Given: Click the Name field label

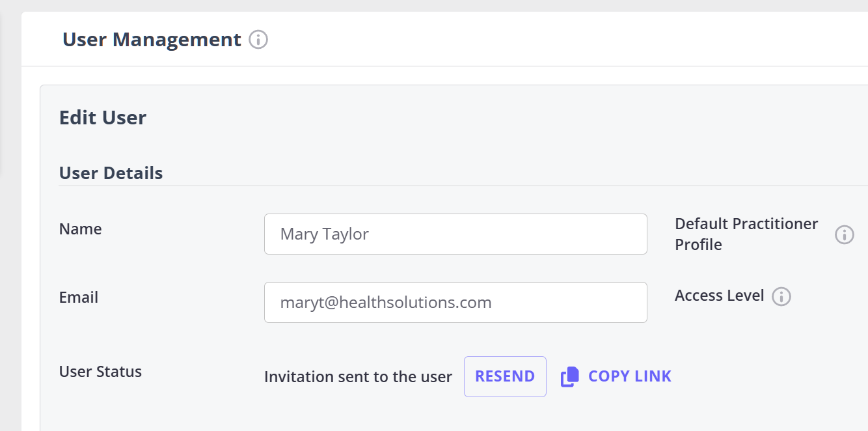Looking at the screenshot, I should (x=80, y=229).
